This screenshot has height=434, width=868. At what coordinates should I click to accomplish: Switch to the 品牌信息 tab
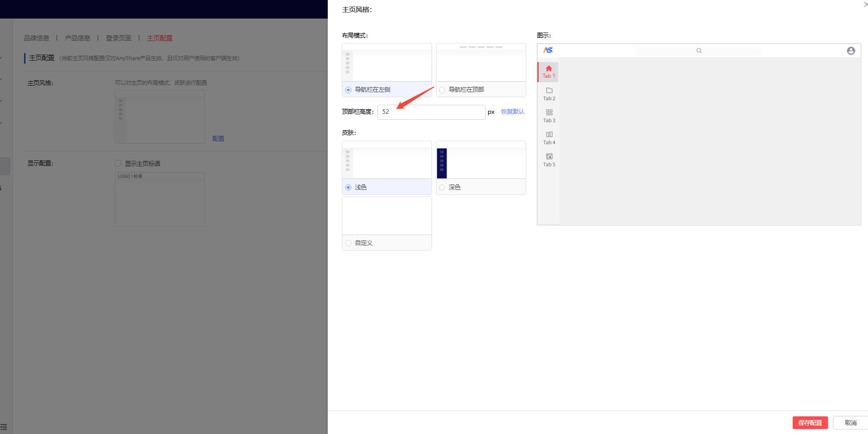click(37, 38)
